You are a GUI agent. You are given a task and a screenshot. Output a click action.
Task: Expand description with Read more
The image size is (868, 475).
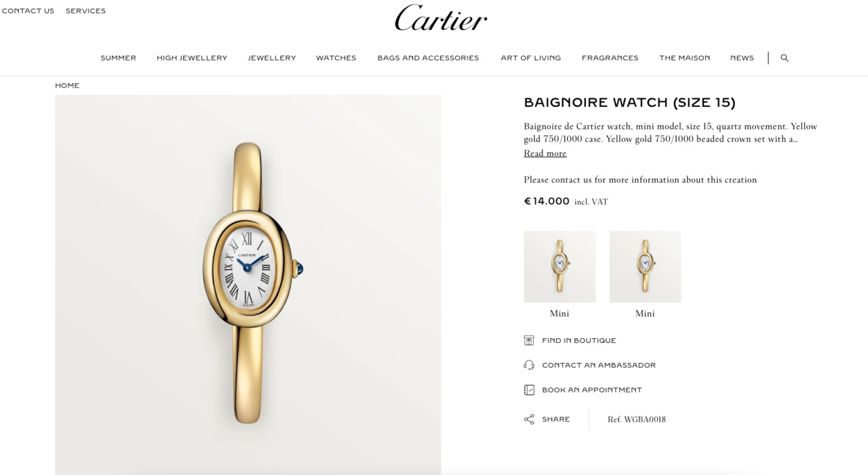pos(545,154)
